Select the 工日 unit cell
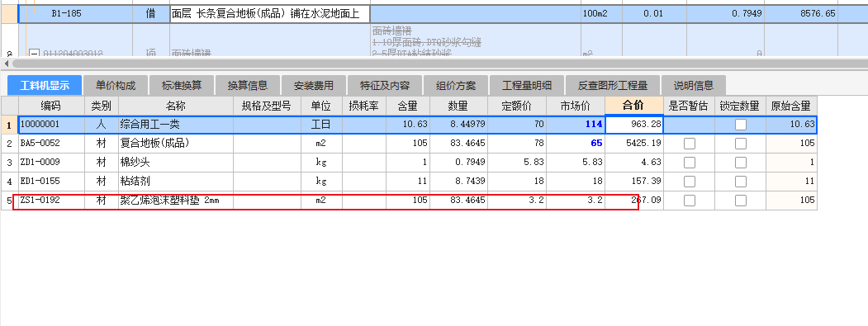This screenshot has width=868, height=326. pos(321,125)
